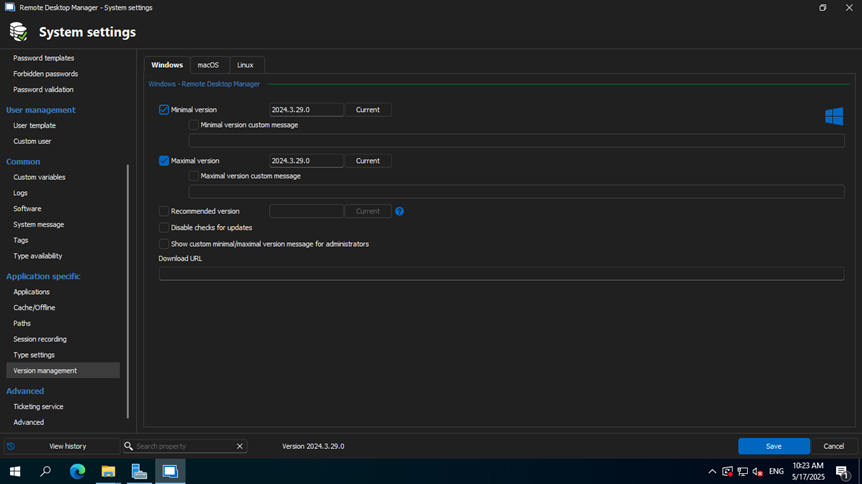Open Type availability page
Screen dimensions: 862x484
click(x=38, y=256)
